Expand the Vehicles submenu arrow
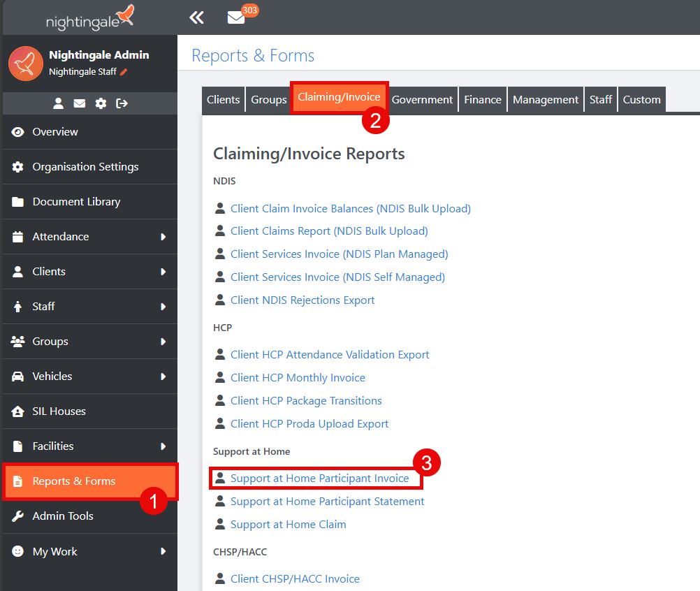The height and width of the screenshot is (591, 700). click(x=163, y=377)
